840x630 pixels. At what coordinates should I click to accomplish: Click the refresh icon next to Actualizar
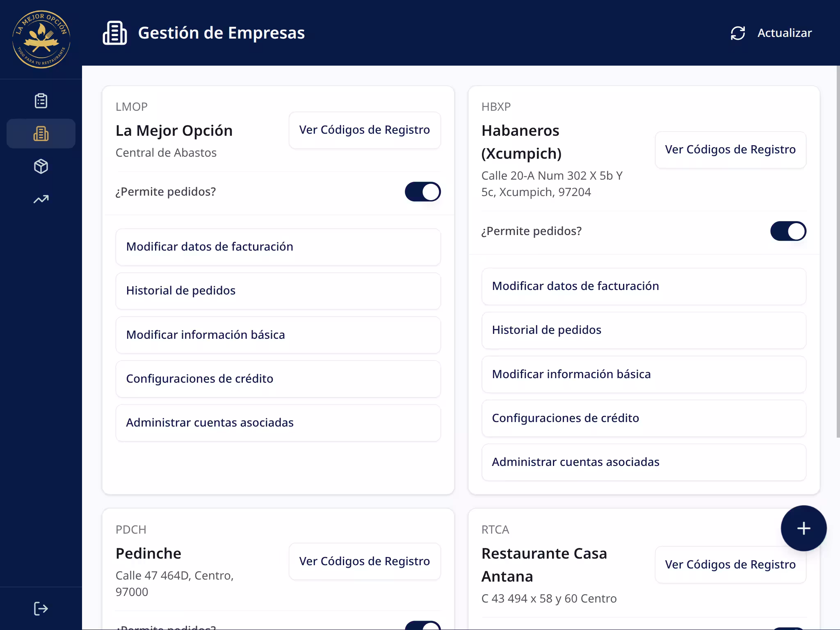pos(738,32)
